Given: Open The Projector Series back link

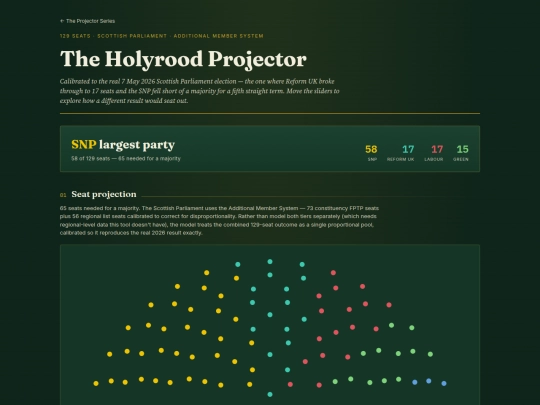Looking at the screenshot, I should coord(87,21).
